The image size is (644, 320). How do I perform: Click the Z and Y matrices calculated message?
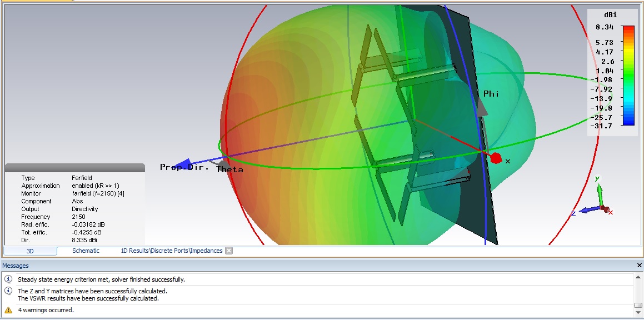coord(92,291)
